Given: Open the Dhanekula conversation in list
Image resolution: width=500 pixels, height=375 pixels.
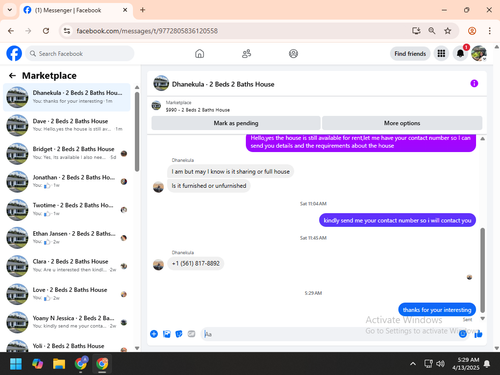Looking at the screenshot, I should [67, 97].
